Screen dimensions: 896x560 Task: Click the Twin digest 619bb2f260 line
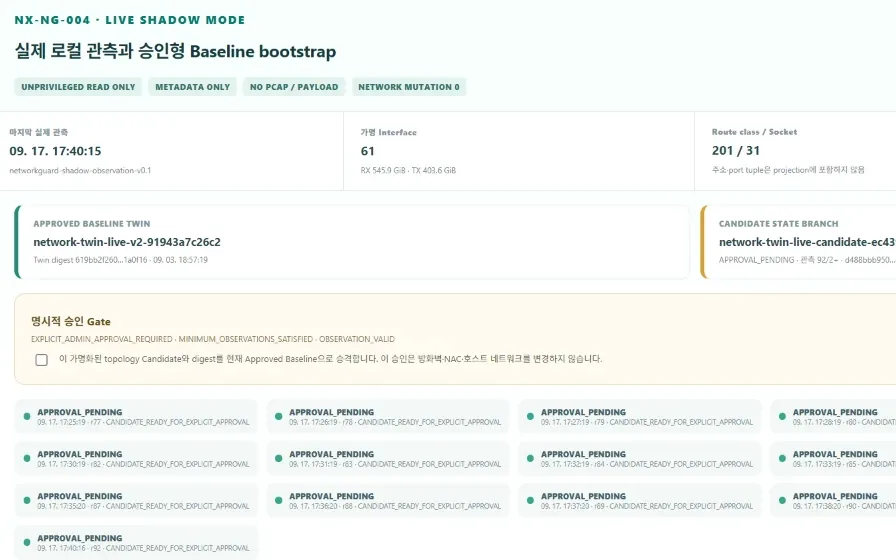tap(121, 260)
